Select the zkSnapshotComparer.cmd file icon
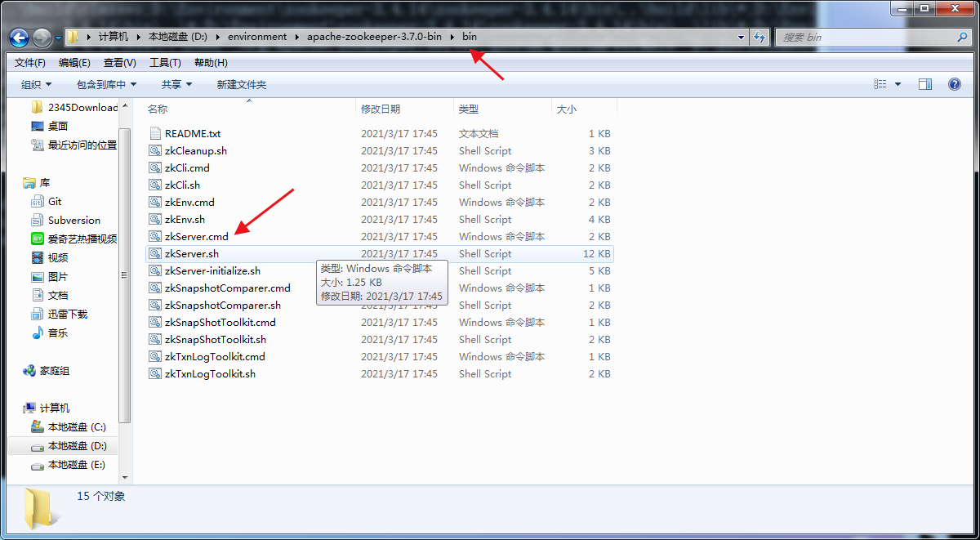 pos(156,288)
